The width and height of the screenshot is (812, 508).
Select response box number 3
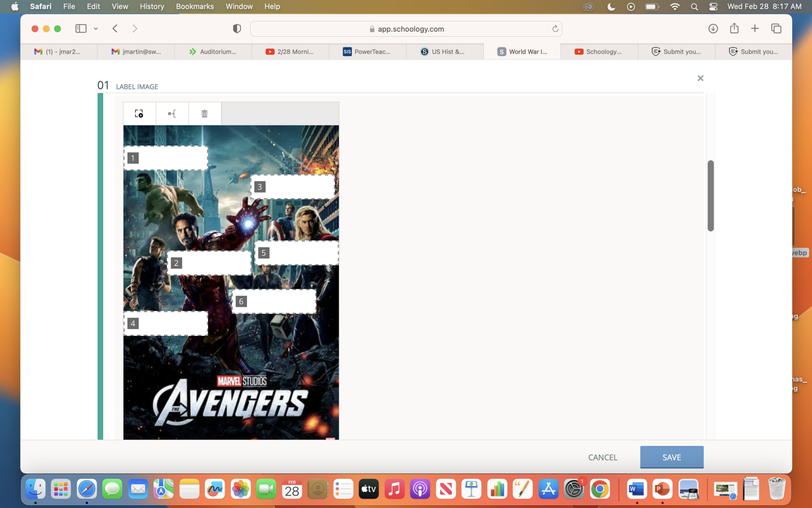(293, 187)
